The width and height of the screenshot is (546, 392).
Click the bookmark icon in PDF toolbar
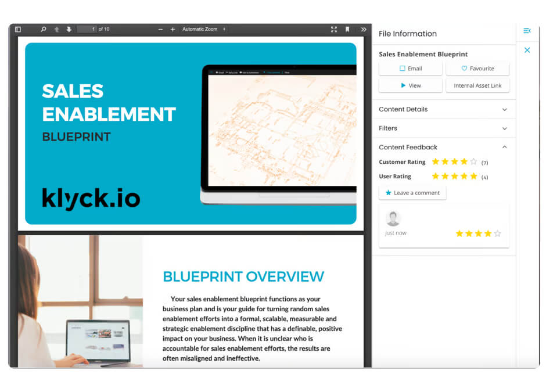pyautogui.click(x=347, y=29)
